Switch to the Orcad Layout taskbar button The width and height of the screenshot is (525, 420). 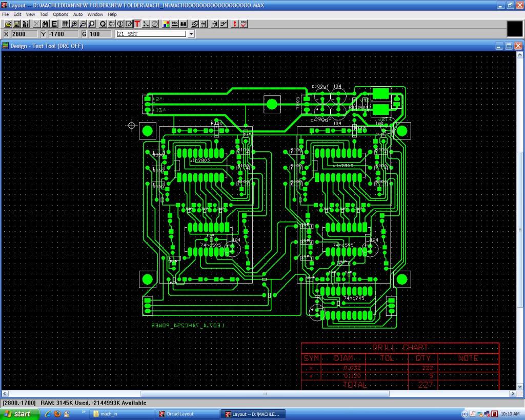pyautogui.click(x=188, y=414)
